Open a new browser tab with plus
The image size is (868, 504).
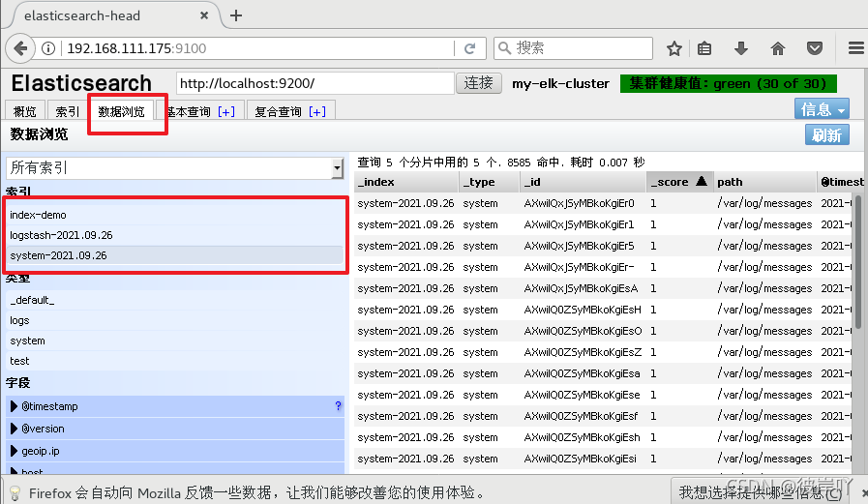point(236,15)
